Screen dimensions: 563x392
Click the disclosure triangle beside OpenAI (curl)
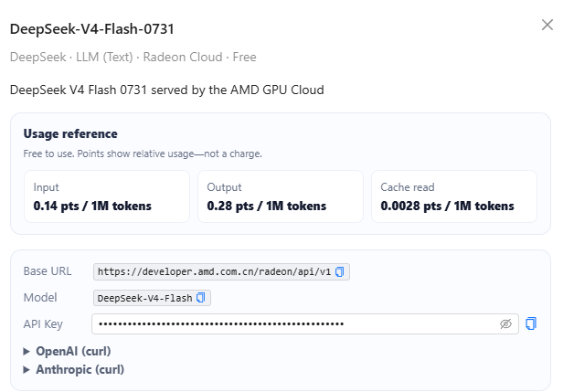[27, 352]
